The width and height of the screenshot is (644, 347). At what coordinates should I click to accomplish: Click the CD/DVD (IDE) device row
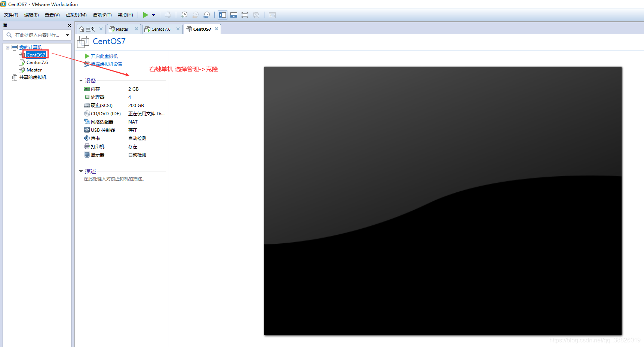[x=125, y=113]
